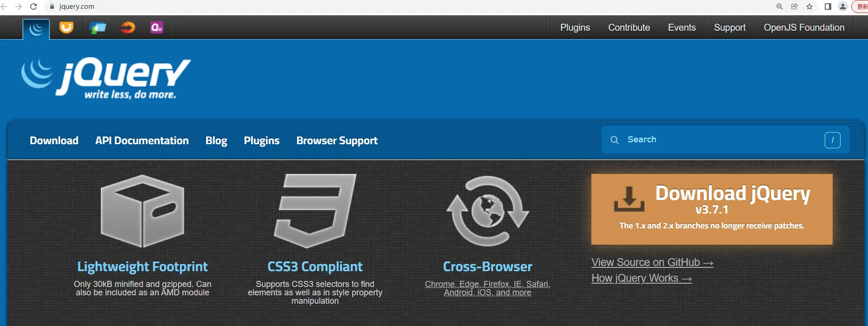
Task: Click the Cross-Browser heading
Action: (488, 266)
